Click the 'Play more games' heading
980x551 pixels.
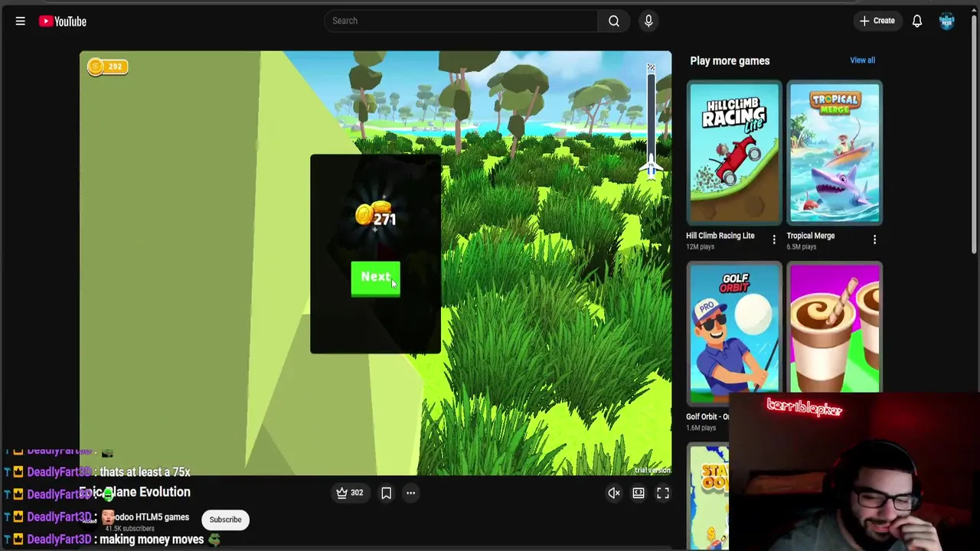(730, 60)
